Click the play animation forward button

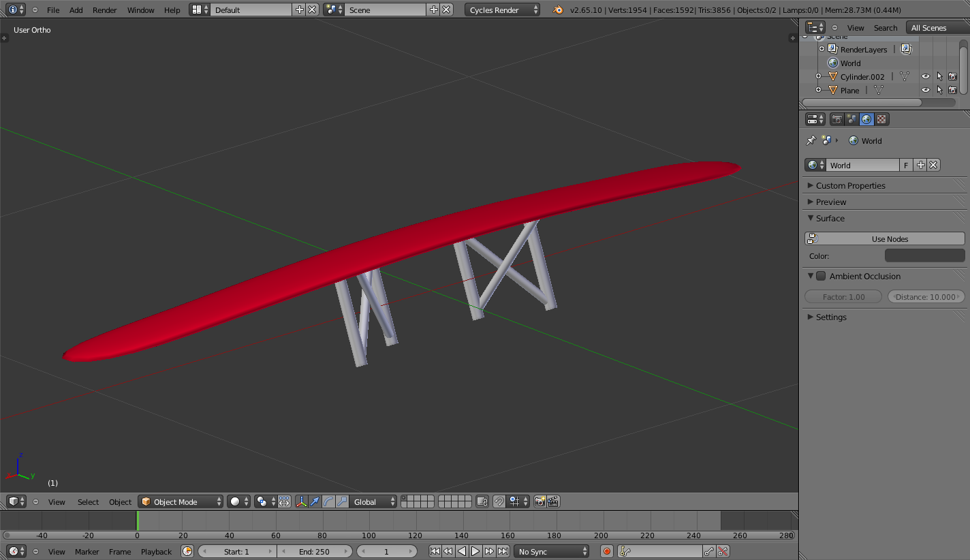(x=475, y=551)
